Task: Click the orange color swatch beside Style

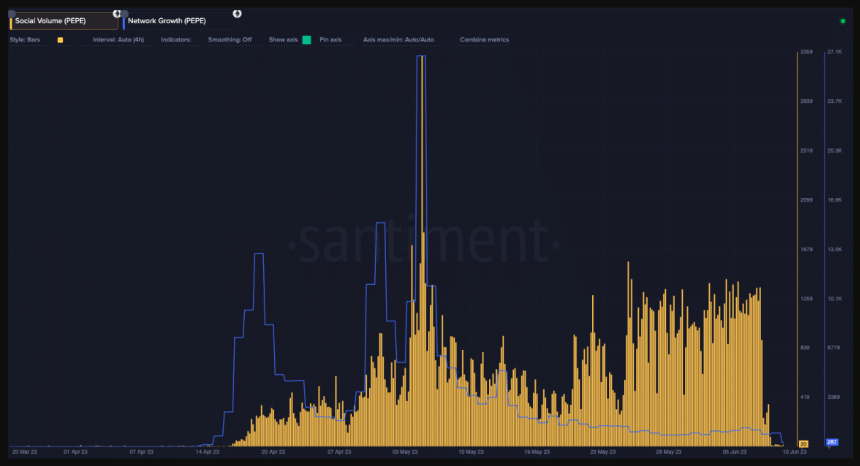Action: point(60,40)
